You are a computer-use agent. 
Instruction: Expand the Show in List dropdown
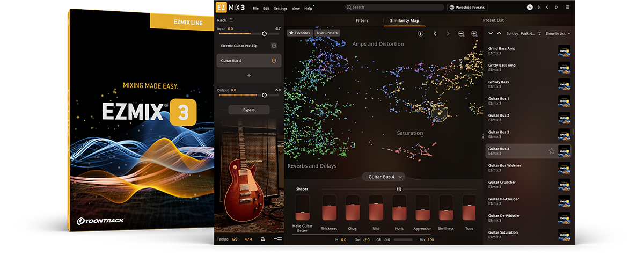coord(558,33)
